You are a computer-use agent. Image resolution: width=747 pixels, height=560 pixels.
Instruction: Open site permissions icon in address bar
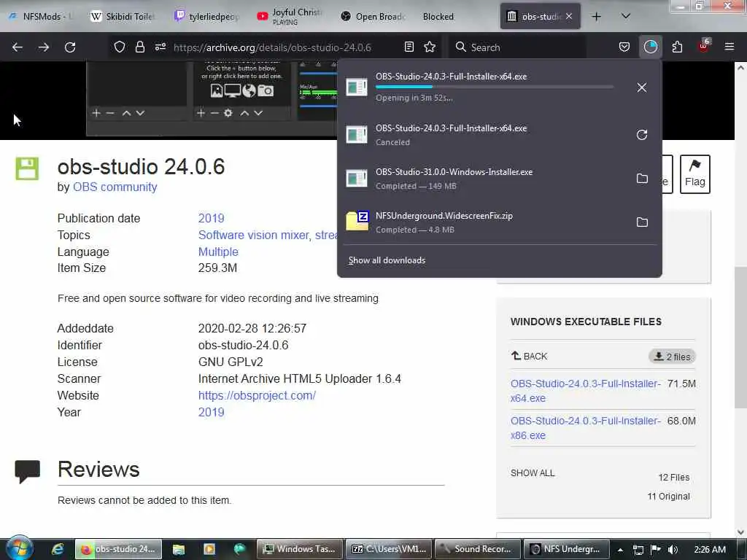(160, 47)
